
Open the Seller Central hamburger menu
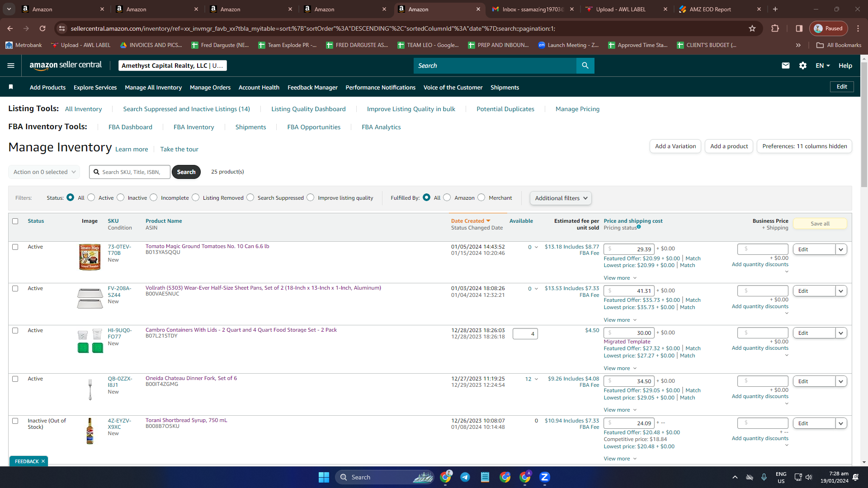pyautogui.click(x=11, y=66)
